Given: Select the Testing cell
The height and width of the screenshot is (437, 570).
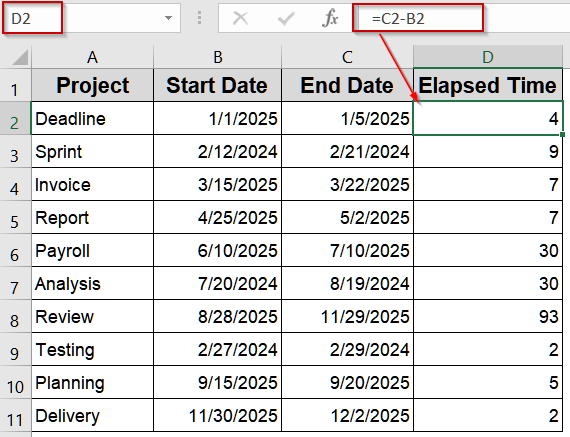Looking at the screenshot, I should 92,349.
